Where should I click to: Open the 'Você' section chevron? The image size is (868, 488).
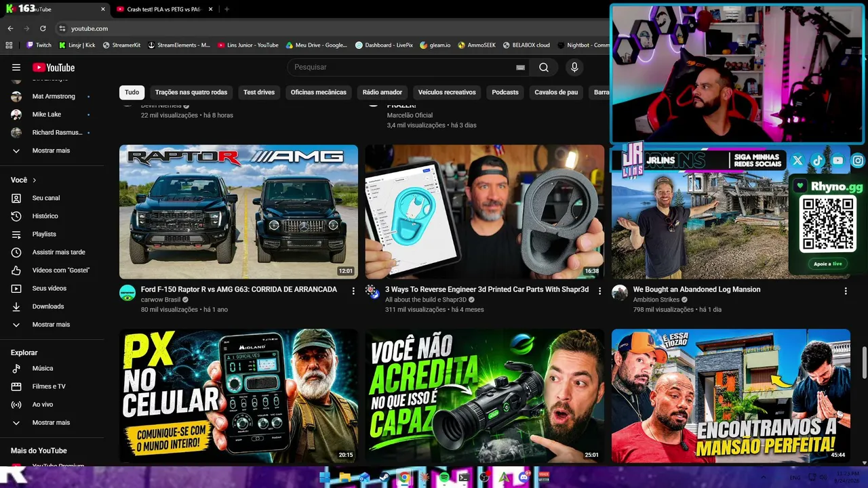35,180
